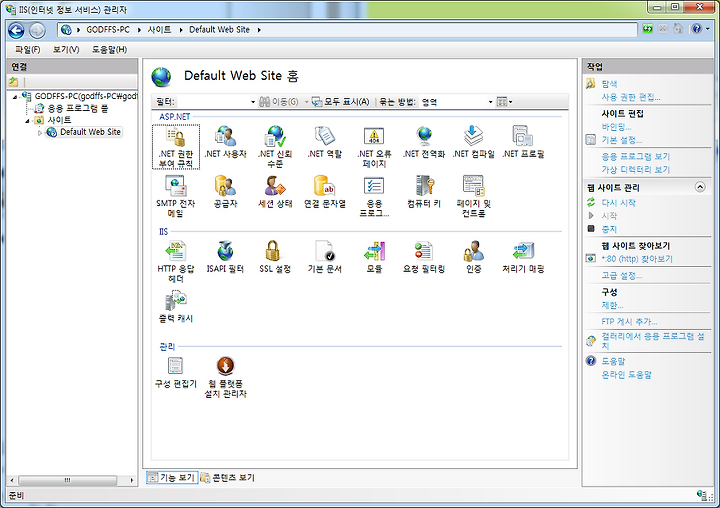Viewport: 720px width, 508px height.
Task: Open dropdown arrow after Default Web Site breadcrumb
Action: click(259, 30)
